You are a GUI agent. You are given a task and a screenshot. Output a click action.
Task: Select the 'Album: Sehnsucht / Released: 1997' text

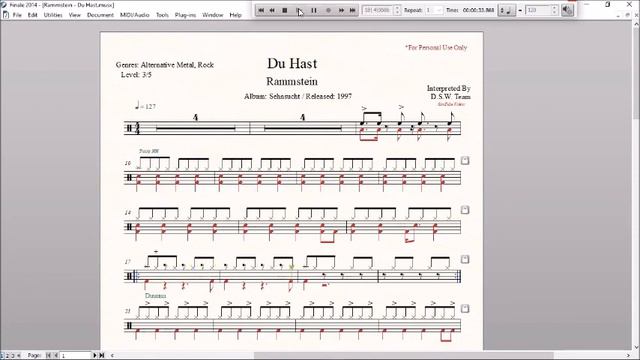[298, 96]
